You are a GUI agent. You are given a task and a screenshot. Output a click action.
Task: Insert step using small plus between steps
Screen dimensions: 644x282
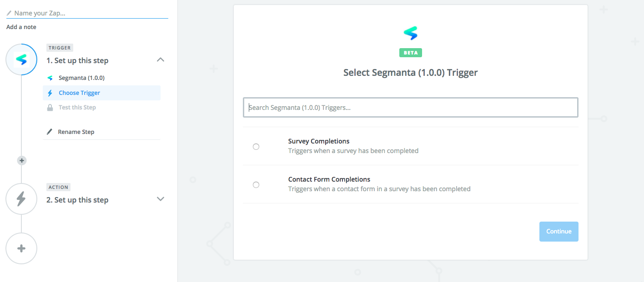point(21,160)
